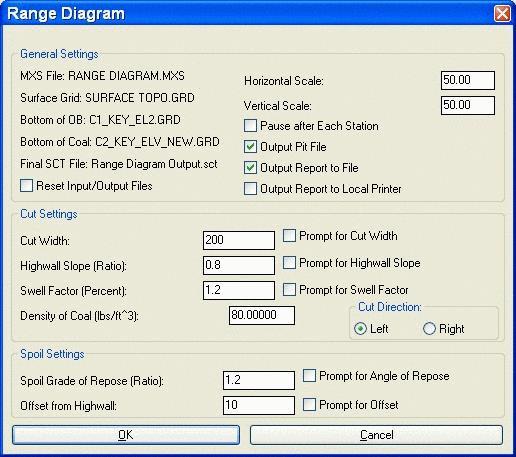Enable Pause after Each Station checkbox

pos(250,126)
